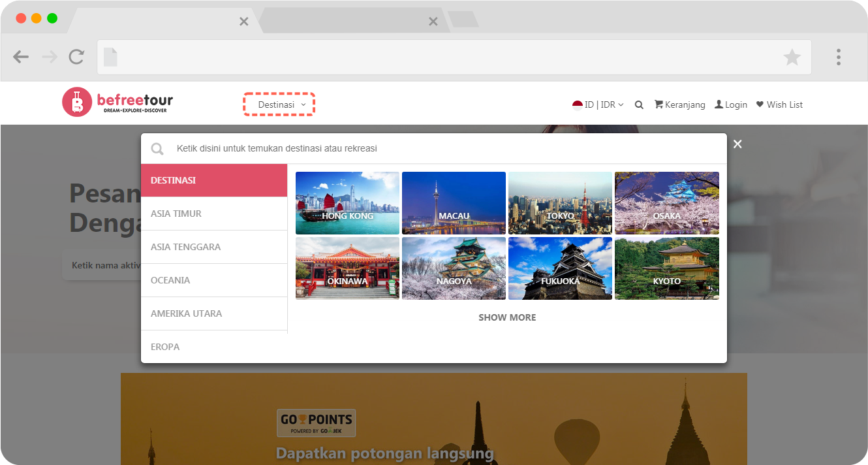This screenshot has width=868, height=465.
Task: Select the DESTINASI category tab
Action: tap(214, 180)
